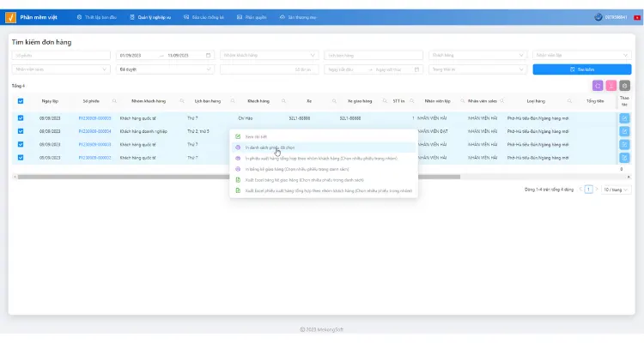Choose In phiếu xuất hàng tổng hợp option
This screenshot has width=644, height=343.
pos(324,159)
